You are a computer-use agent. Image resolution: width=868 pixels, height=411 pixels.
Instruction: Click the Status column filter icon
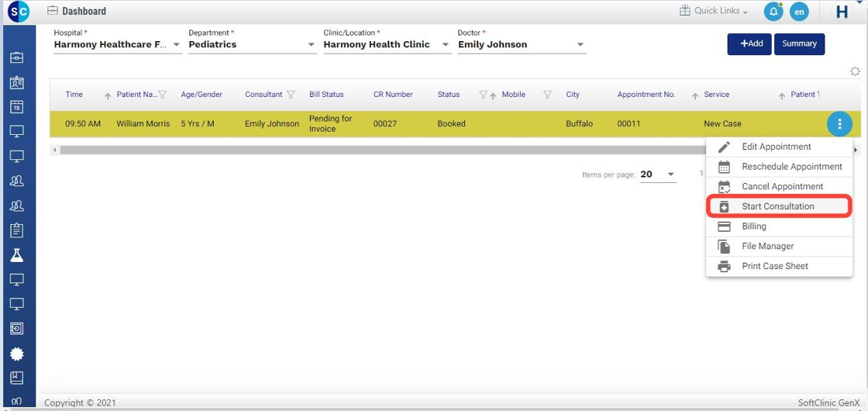[483, 95]
